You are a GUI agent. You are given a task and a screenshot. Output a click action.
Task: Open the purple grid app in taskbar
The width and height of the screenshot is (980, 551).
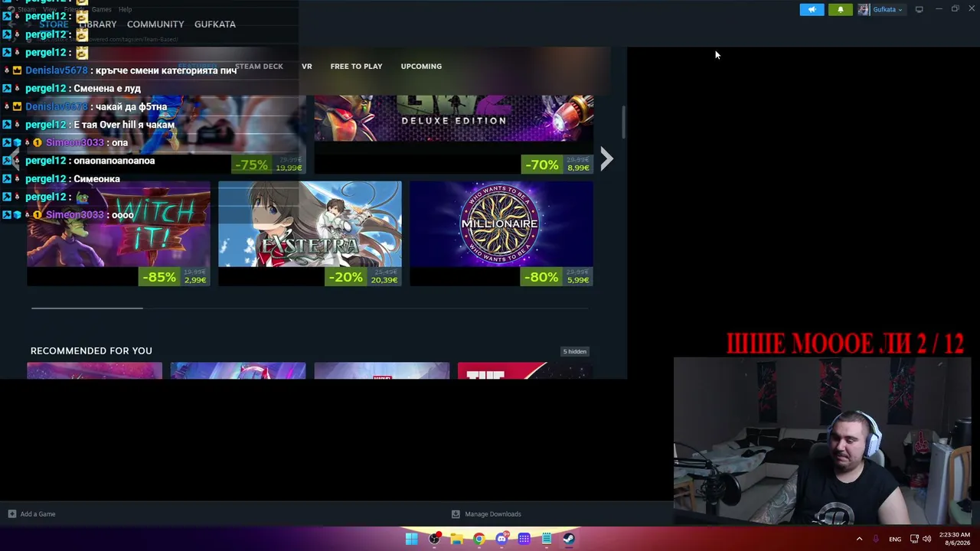click(x=524, y=539)
